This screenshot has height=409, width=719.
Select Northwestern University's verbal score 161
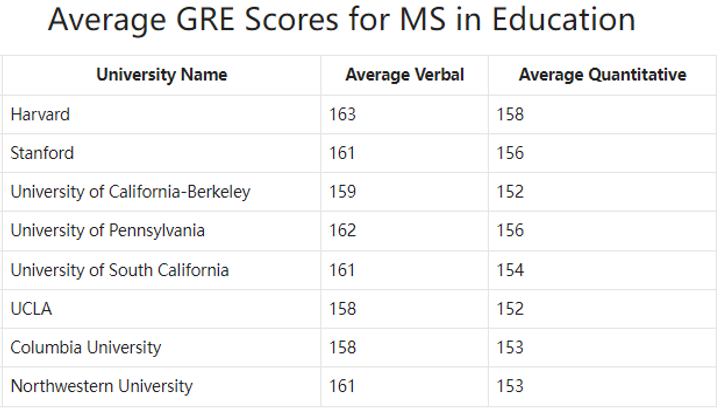coord(342,386)
